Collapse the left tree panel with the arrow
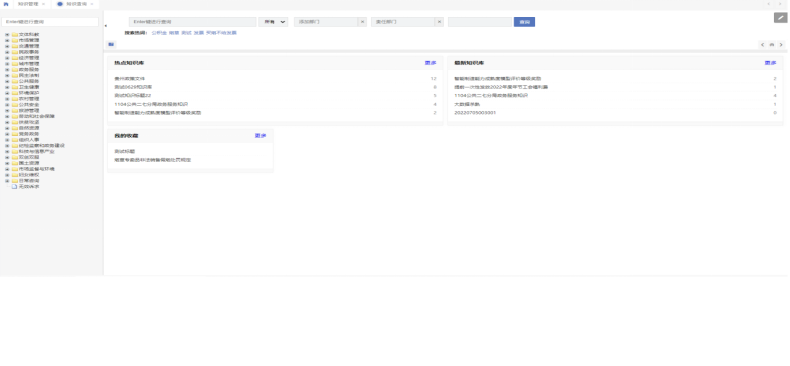Screen dimensions: 790x366 (x=106, y=25)
